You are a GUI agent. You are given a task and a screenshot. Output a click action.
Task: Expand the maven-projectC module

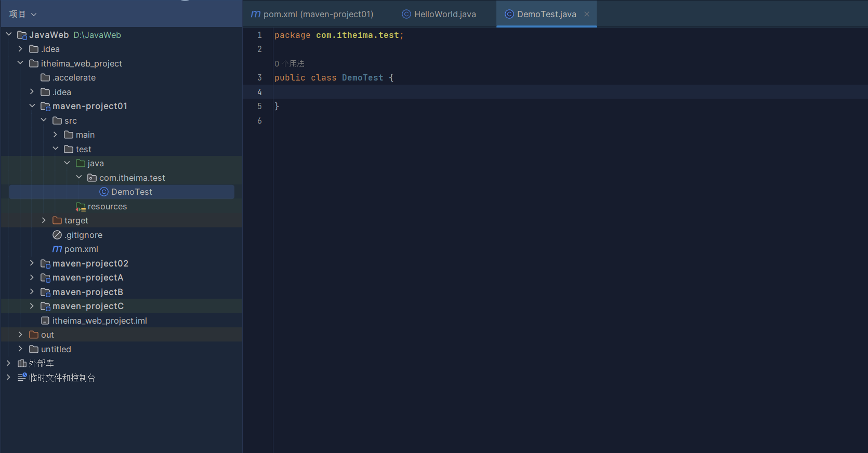click(x=32, y=306)
